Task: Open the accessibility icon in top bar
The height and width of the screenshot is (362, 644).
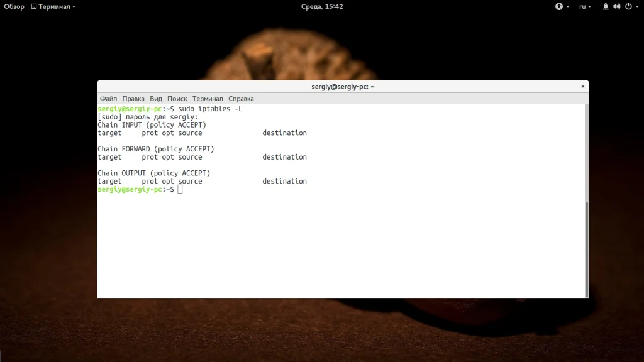Action: [x=559, y=6]
